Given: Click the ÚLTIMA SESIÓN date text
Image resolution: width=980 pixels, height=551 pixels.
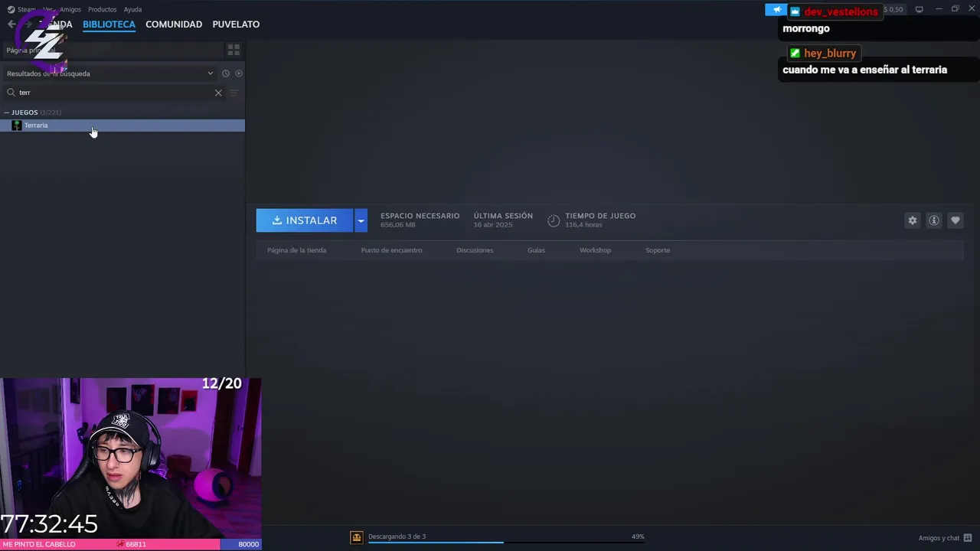Looking at the screenshot, I should [x=493, y=225].
